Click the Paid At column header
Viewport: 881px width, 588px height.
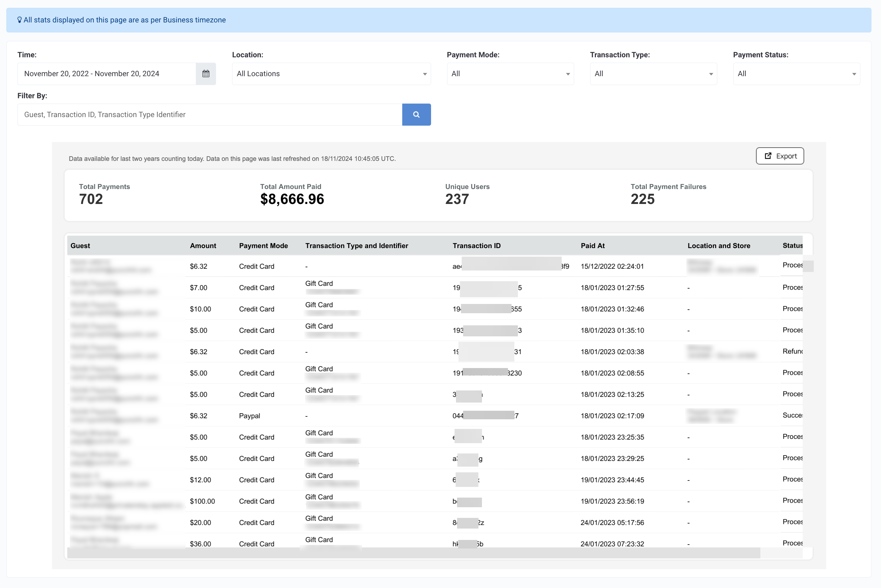[593, 246]
